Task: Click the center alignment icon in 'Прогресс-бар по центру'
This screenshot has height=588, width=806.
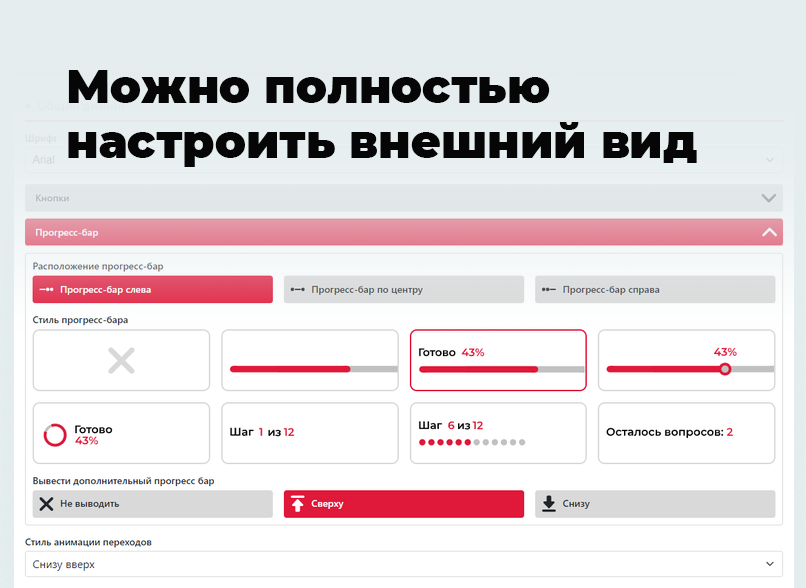Action: [x=297, y=290]
